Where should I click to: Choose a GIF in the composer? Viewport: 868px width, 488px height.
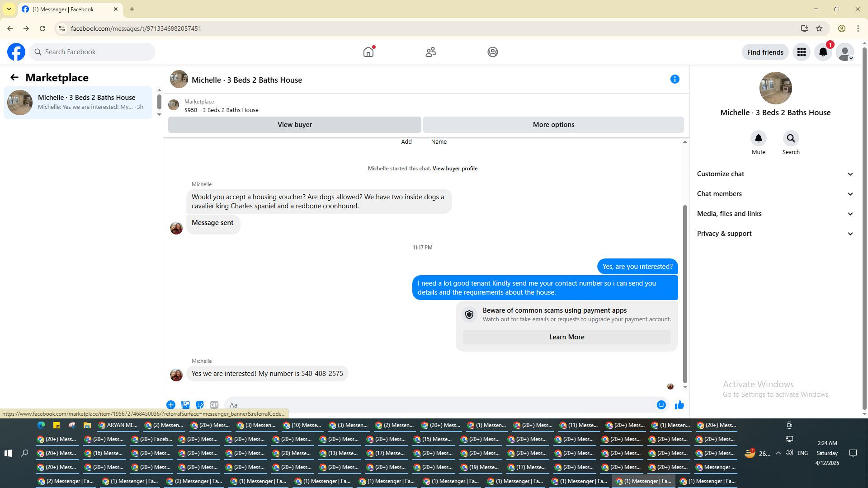214,405
